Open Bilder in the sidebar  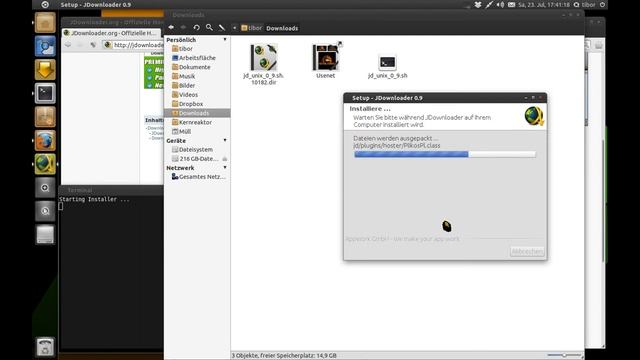(x=197, y=85)
